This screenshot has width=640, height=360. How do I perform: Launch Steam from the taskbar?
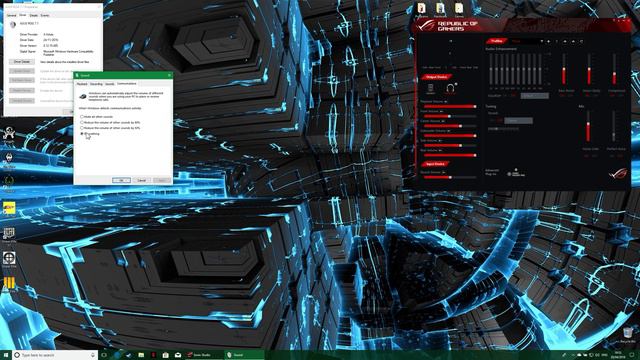tap(129, 355)
